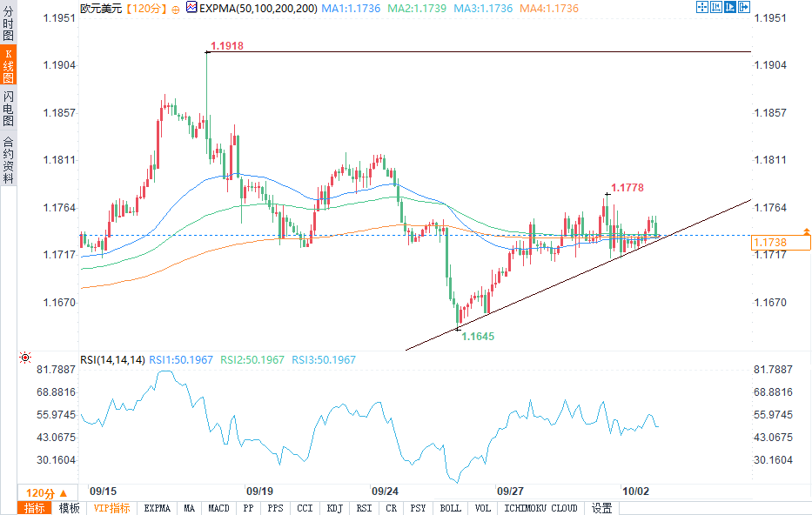Screen dimensions: 812x515
Task: Select the K线图 sidebar mode
Action: click(x=9, y=64)
